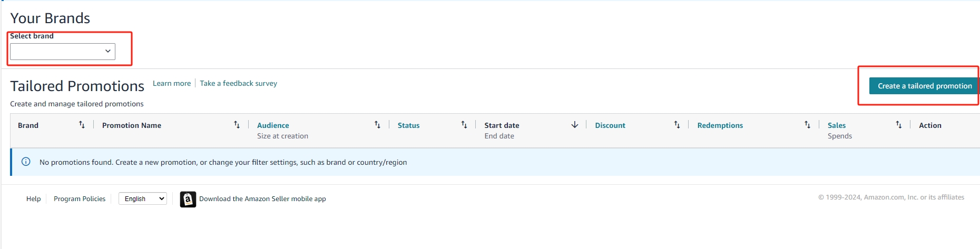Toggle Start date descending sort arrow
Screen dimensions: 980x249
coord(575,125)
